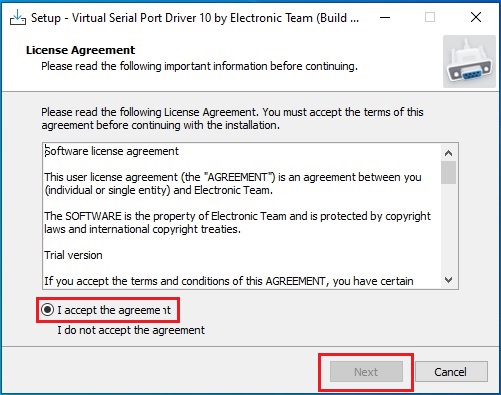Screen dimensions: 501x395
Task: Click the setup installer icon in title bar
Action: point(18,17)
